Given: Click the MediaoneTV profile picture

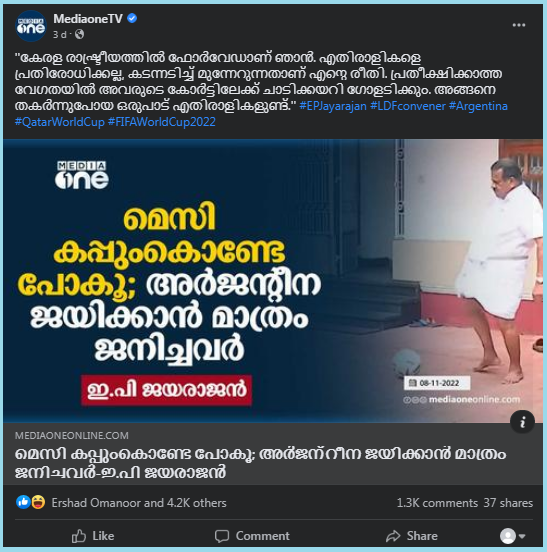Looking at the screenshot, I should pos(31,26).
